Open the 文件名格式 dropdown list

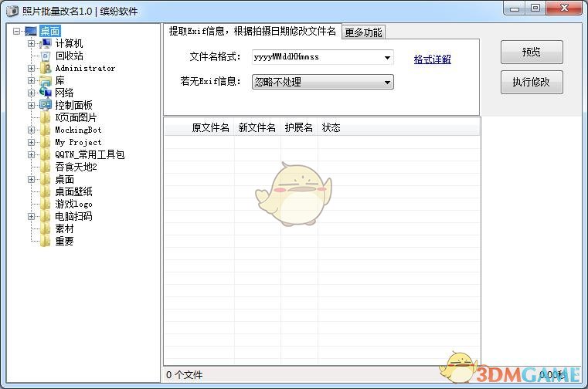387,58
